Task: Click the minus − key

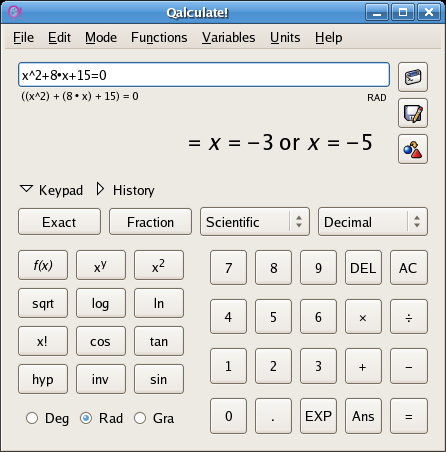Action: [409, 366]
